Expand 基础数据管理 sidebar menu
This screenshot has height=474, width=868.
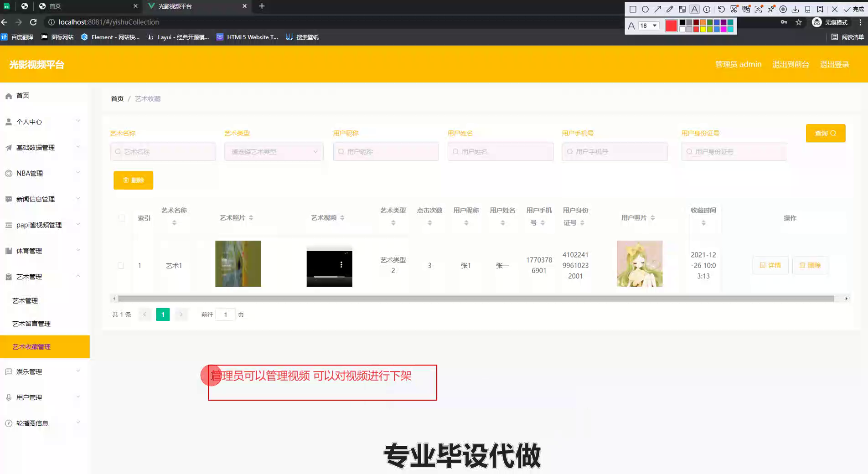click(45, 147)
